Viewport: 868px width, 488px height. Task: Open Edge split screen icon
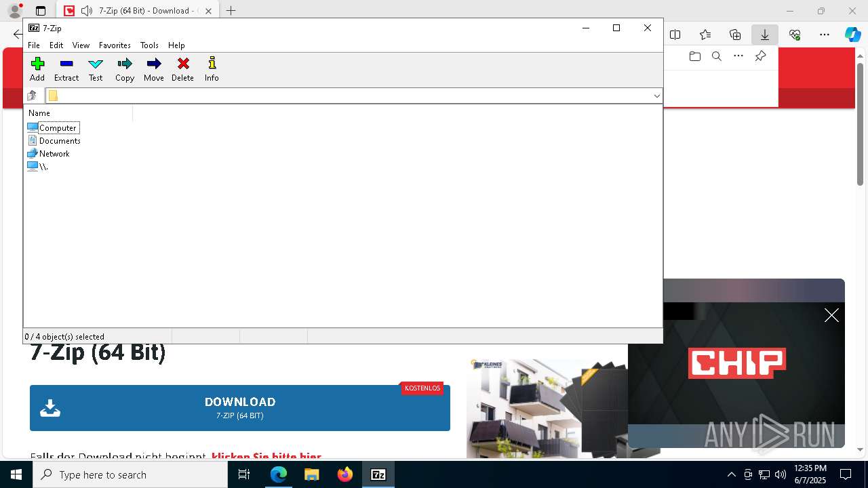click(x=675, y=35)
